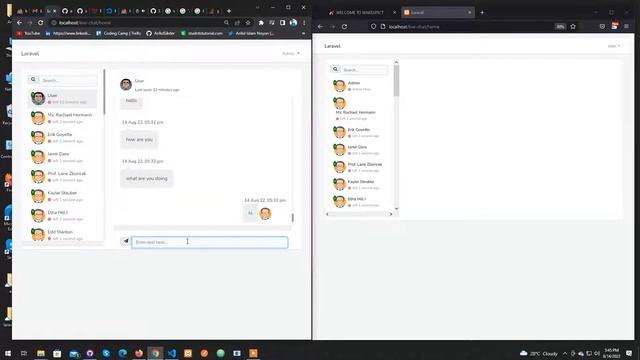Screen dimensions: 640x360
Task: Open Visual Studio Code from taskbar
Action: [x=172, y=353]
